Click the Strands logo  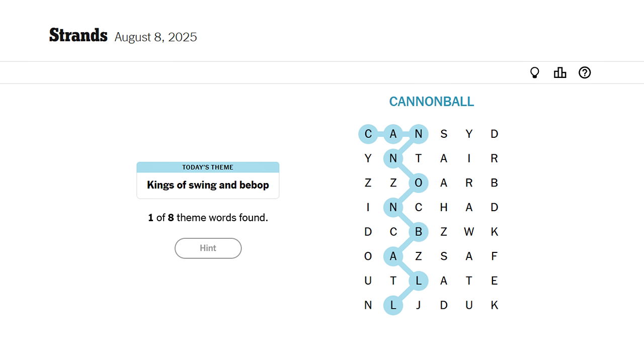(x=78, y=36)
